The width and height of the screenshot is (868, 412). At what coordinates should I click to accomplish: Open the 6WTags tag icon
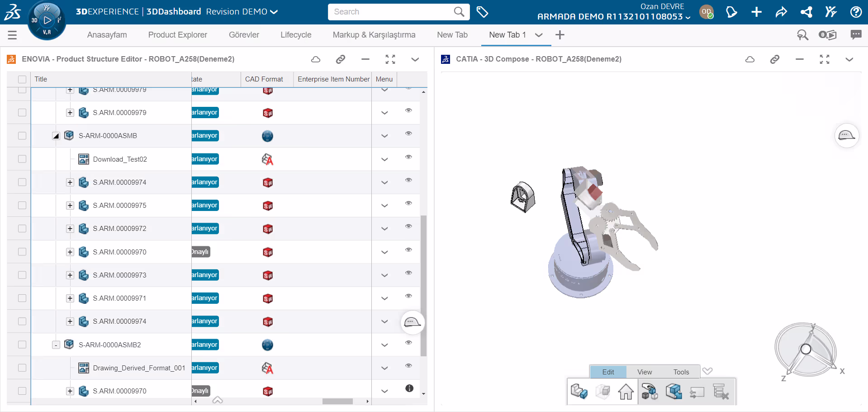coord(482,12)
